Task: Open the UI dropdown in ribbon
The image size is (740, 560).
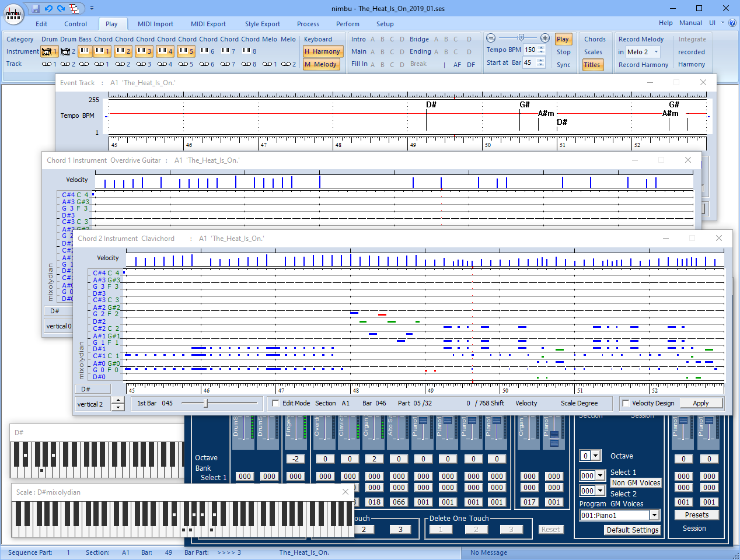Action: pos(722,23)
